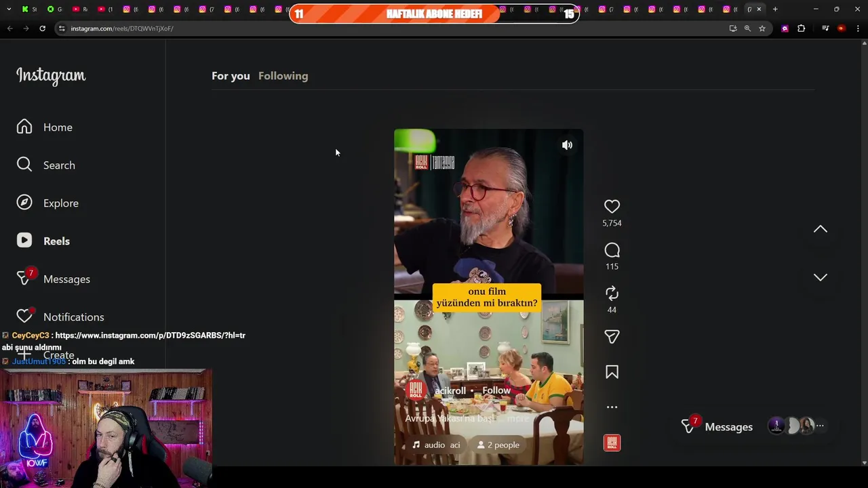
Task: Open the tab search dropdown arrow
Action: click(8, 9)
